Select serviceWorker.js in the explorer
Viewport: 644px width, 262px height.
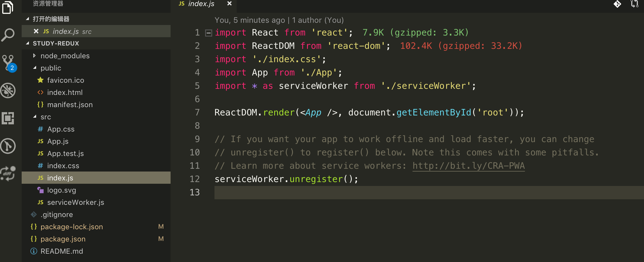(75, 202)
